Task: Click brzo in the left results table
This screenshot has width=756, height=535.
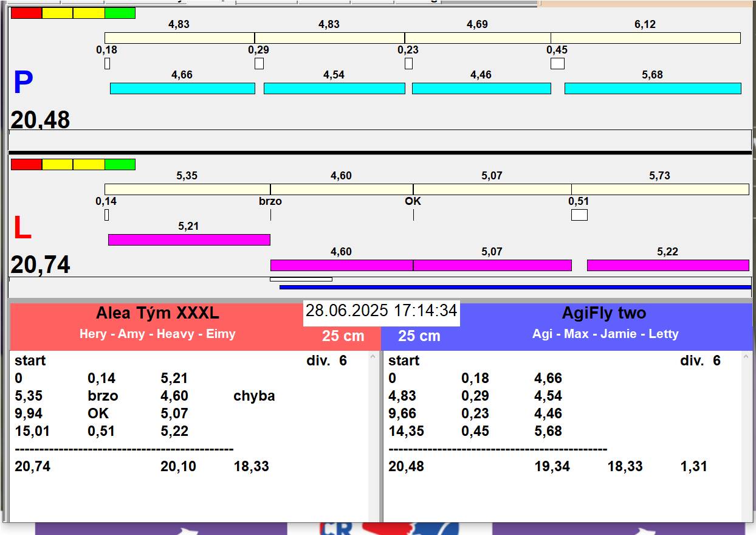Action: click(103, 396)
